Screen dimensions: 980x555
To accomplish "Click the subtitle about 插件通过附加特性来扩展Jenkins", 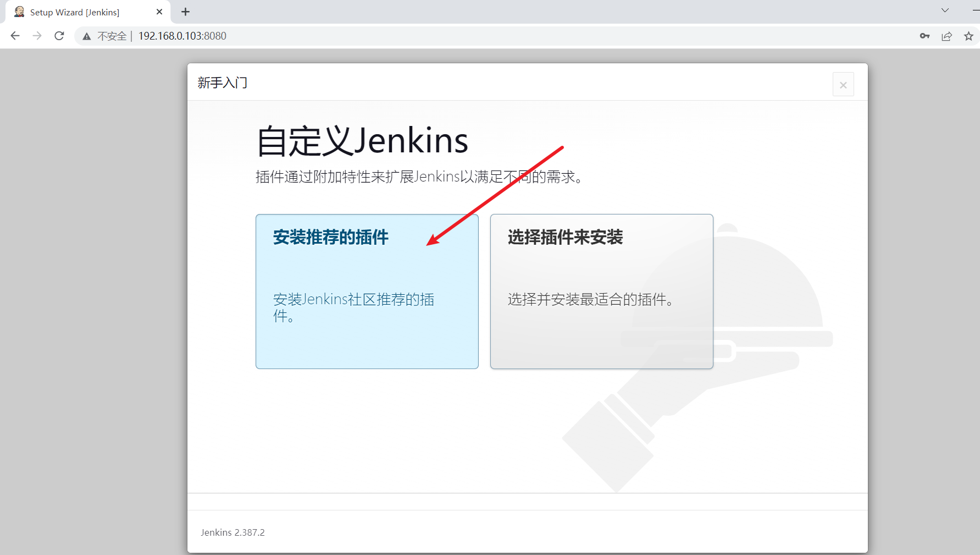I will [x=419, y=177].
